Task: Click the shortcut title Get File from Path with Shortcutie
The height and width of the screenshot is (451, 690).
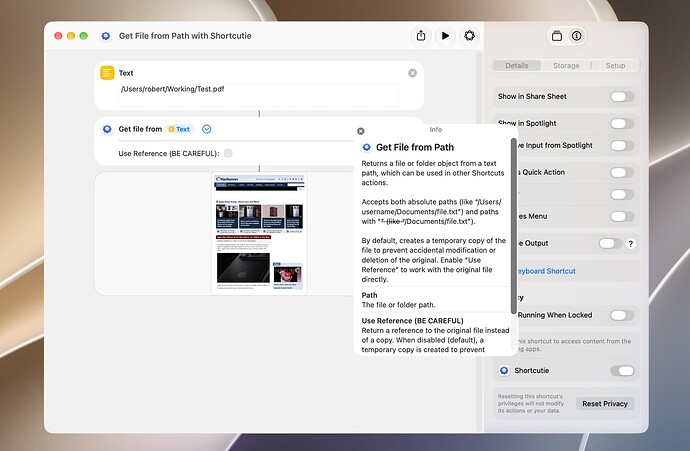Action: pyautogui.click(x=185, y=36)
